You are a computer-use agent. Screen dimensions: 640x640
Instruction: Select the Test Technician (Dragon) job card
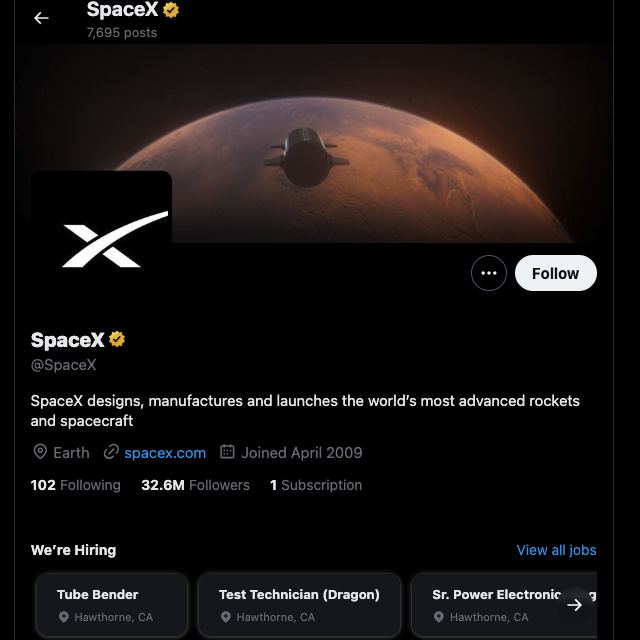pos(299,604)
